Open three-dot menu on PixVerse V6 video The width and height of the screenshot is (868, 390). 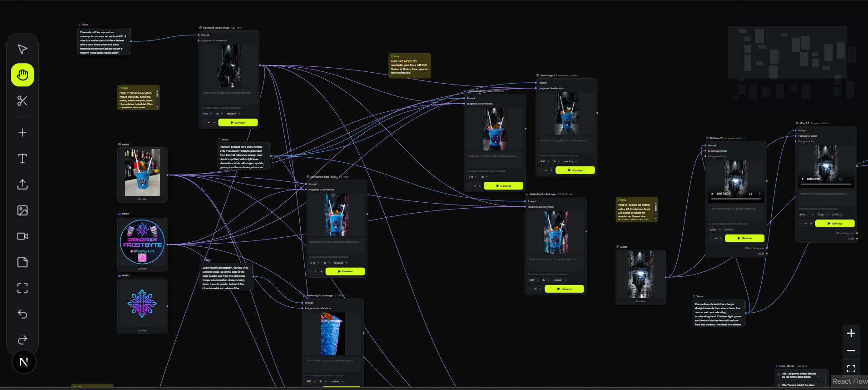coord(759,194)
